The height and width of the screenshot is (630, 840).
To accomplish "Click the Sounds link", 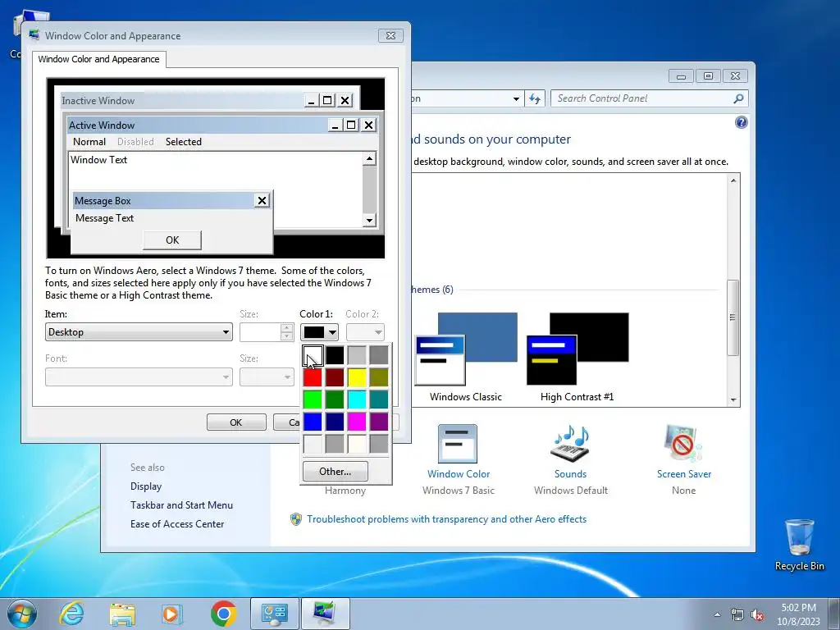I will (x=571, y=474).
